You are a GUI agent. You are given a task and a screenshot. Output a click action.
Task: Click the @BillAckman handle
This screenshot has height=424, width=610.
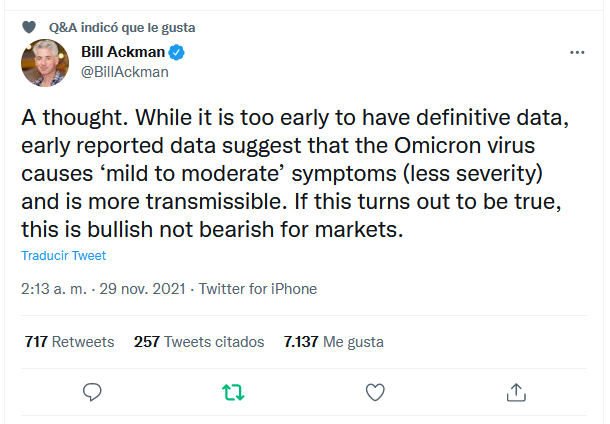[124, 71]
